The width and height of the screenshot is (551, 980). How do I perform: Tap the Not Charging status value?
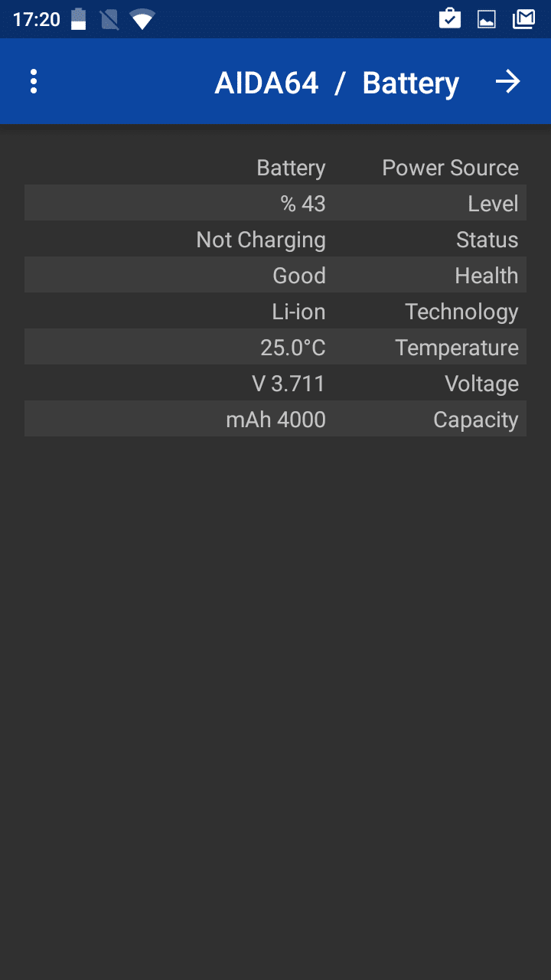(x=261, y=240)
